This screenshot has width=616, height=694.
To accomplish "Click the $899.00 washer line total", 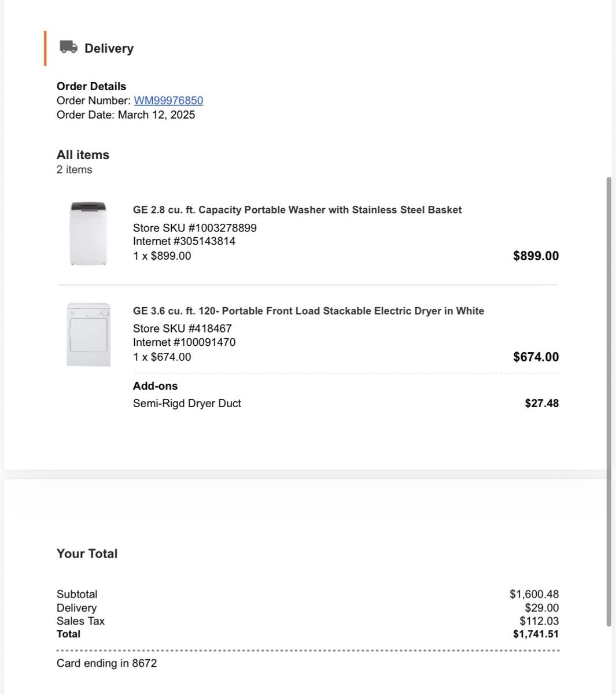I will coord(536,256).
